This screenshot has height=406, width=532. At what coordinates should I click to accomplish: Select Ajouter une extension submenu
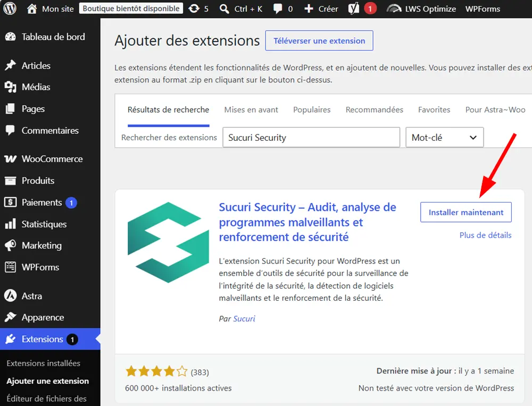tap(47, 381)
